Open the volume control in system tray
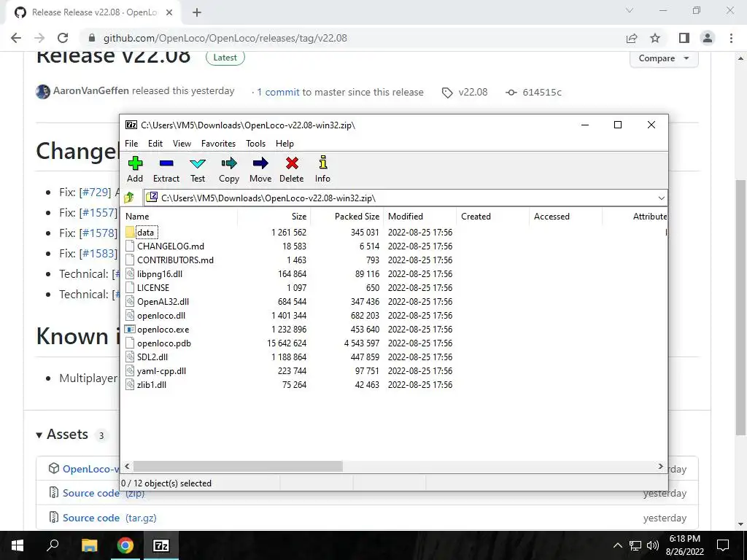Screen dimensions: 747x560 click(x=653, y=545)
